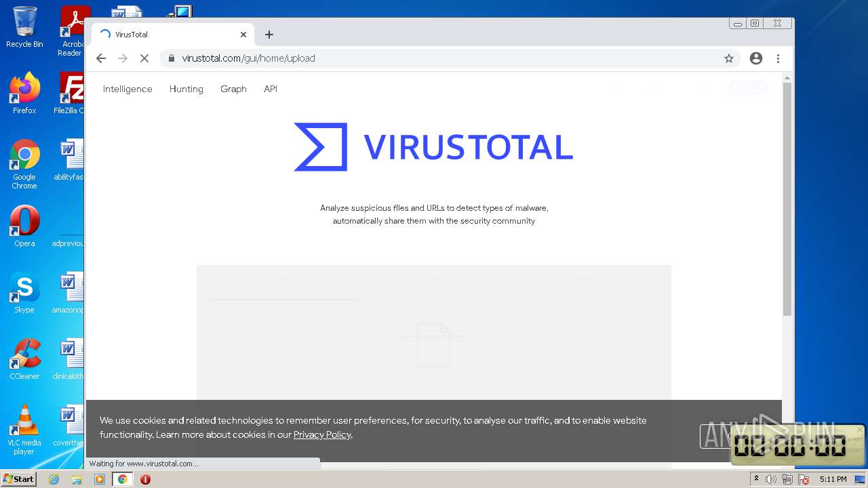
Task: Open the API menu item
Action: pos(271,89)
